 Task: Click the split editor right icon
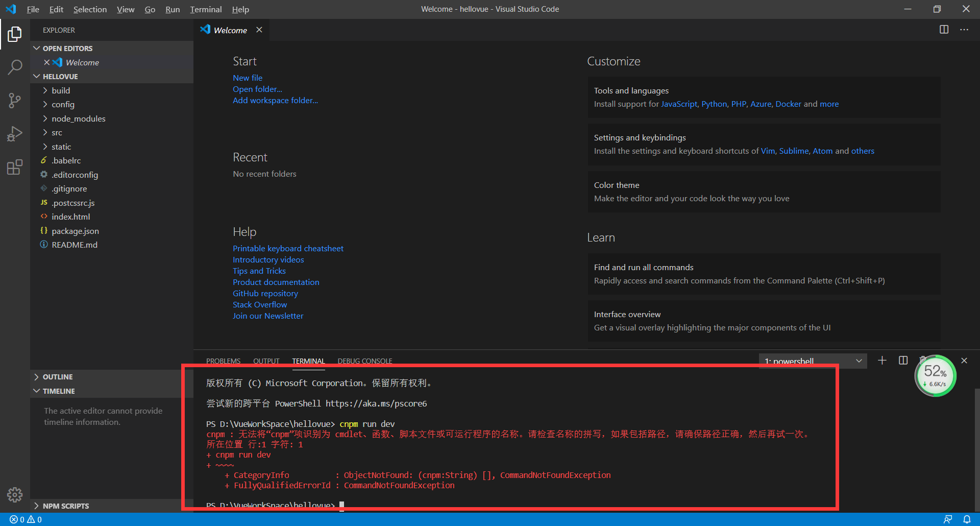click(x=944, y=30)
